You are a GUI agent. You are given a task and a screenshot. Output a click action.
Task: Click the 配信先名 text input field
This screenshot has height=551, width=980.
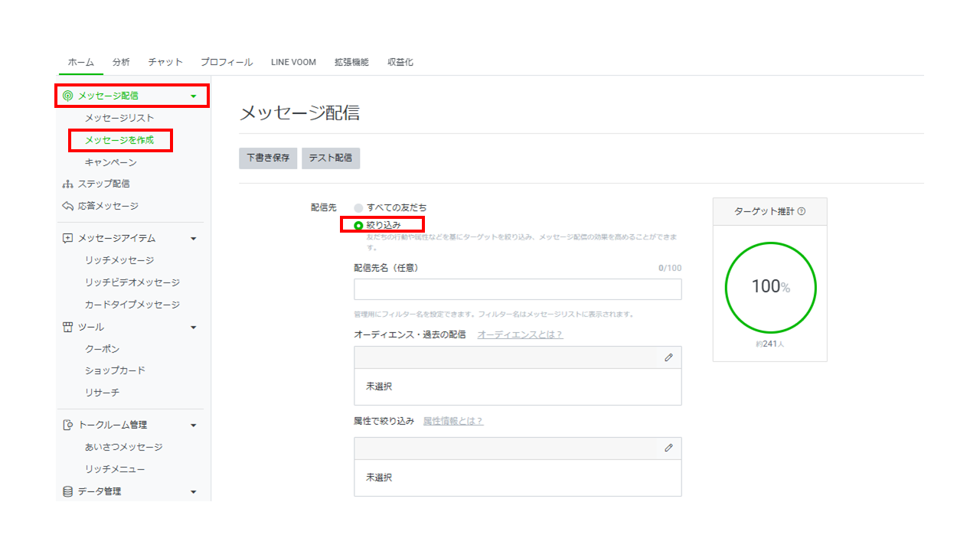pyautogui.click(x=518, y=289)
